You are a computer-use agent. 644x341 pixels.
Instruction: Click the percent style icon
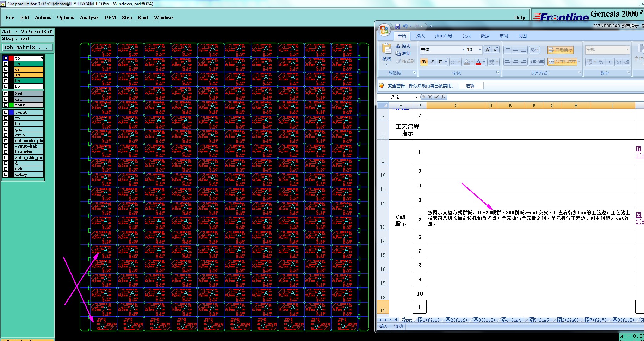[x=601, y=62]
